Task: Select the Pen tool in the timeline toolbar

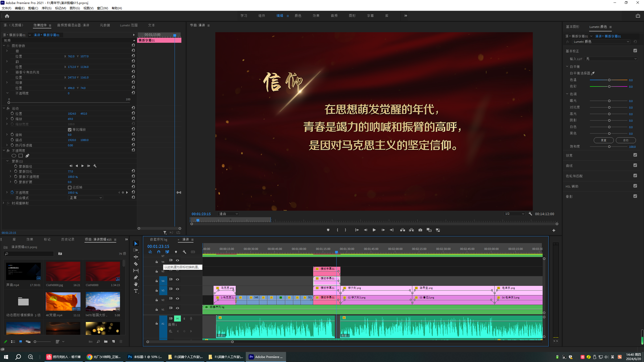Action: [x=136, y=277]
